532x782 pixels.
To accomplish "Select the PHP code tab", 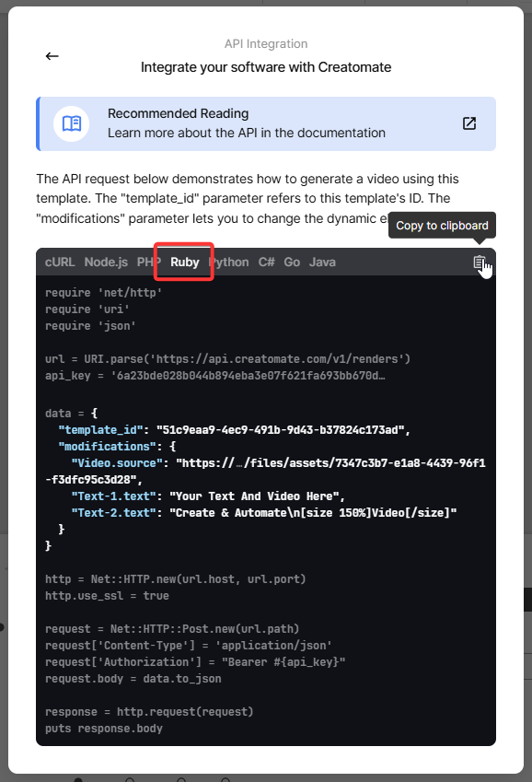I will [148, 263].
